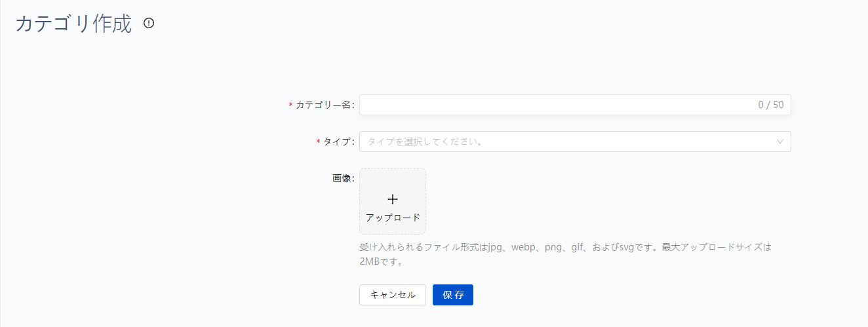Viewport: 868px width, 327px height.
Task: Click the plus icon in upload box
Action: [x=393, y=199]
